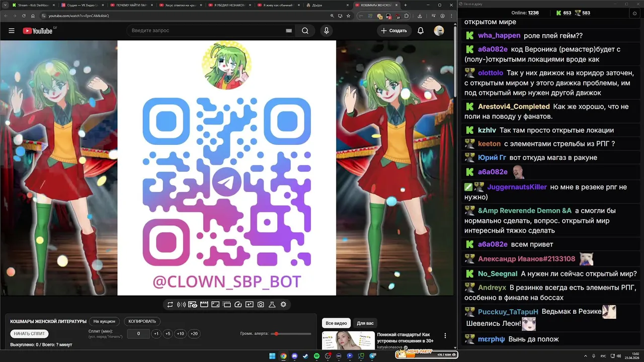The image size is (644, 362).
Task: Click the search magnifier button
Action: click(305, 31)
